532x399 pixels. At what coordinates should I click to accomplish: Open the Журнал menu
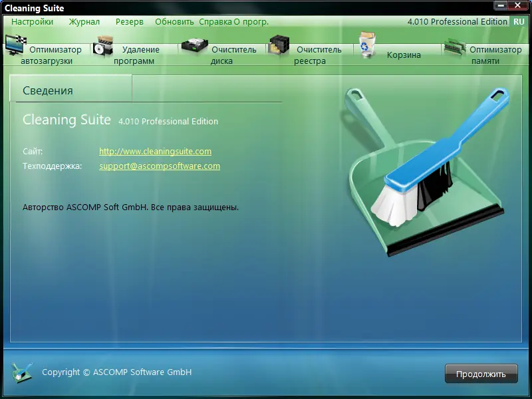pos(84,22)
